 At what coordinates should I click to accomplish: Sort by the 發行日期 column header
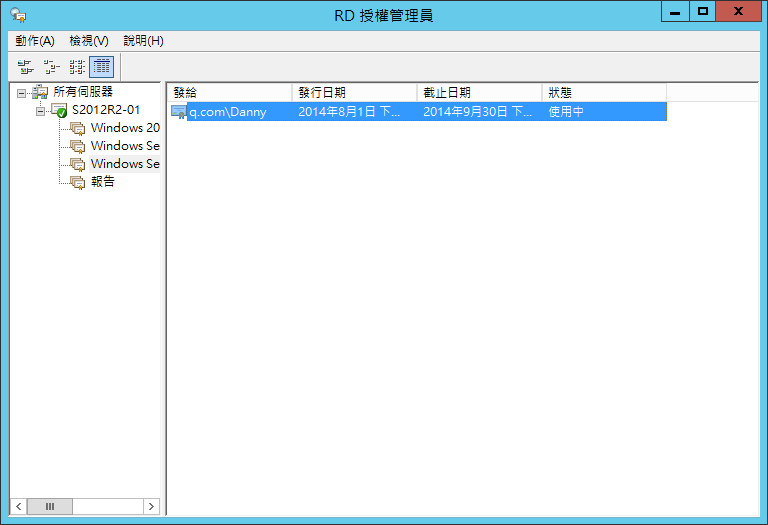pyautogui.click(x=354, y=93)
